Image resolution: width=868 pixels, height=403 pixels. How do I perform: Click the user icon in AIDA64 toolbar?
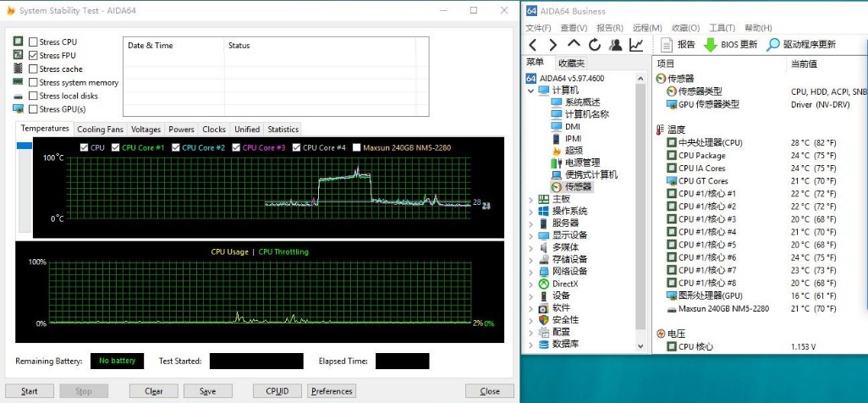point(615,45)
